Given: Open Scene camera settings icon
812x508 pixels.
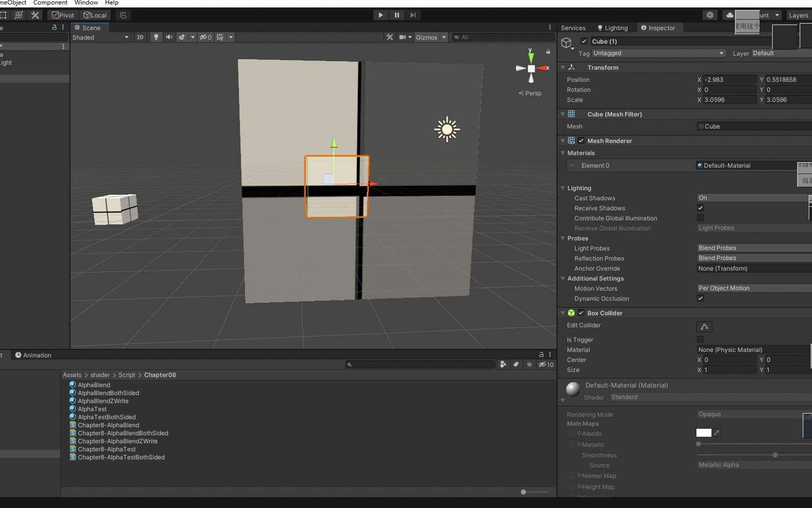Looking at the screenshot, I should click(x=402, y=37).
